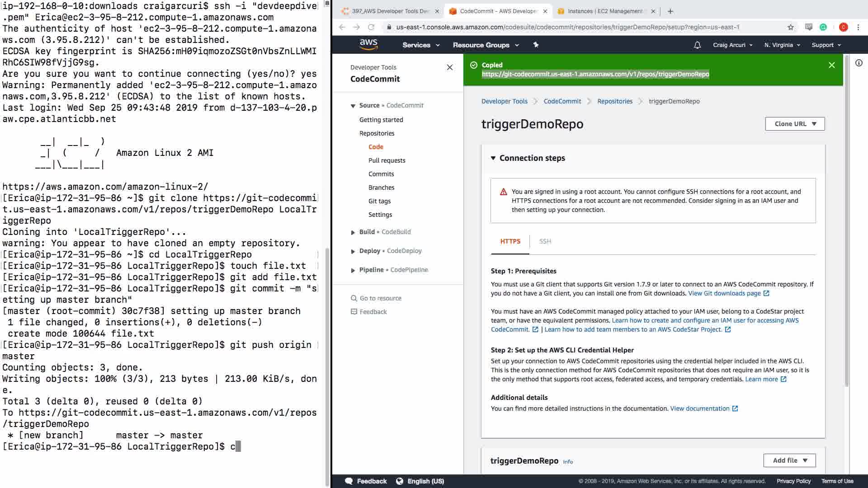Screen dimensions: 868x488
Task: Click the browser reload icon
Action: click(x=371, y=27)
